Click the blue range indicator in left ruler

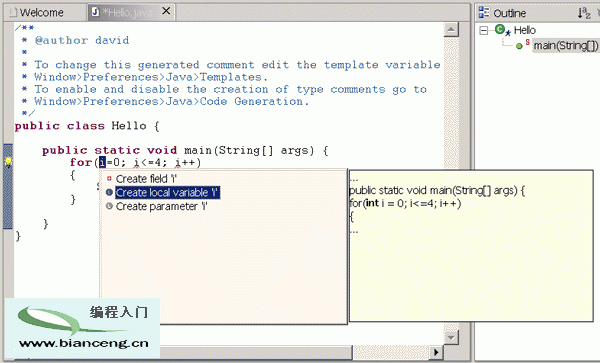pyautogui.click(x=8, y=187)
